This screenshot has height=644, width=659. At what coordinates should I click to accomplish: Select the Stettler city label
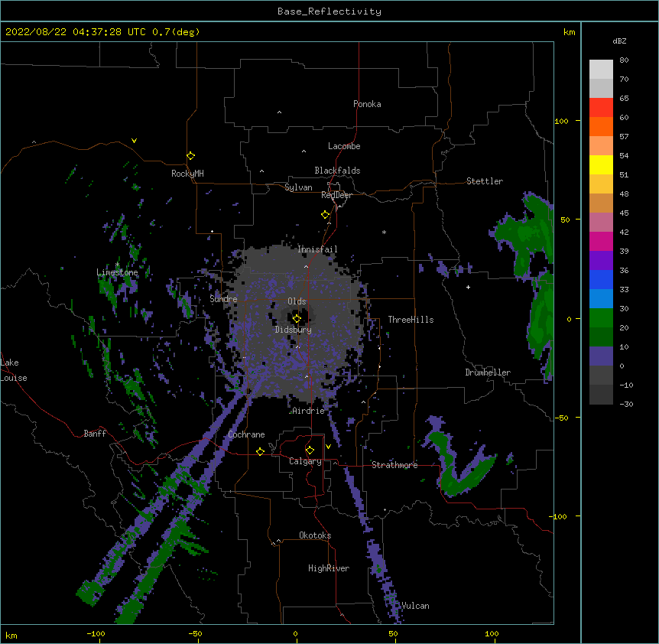click(485, 181)
